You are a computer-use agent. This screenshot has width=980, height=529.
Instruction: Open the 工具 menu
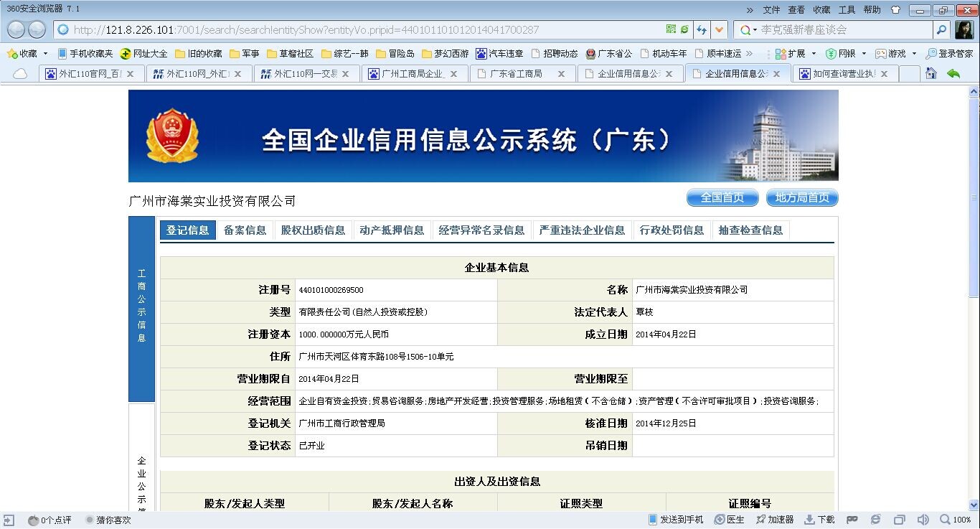click(x=847, y=10)
